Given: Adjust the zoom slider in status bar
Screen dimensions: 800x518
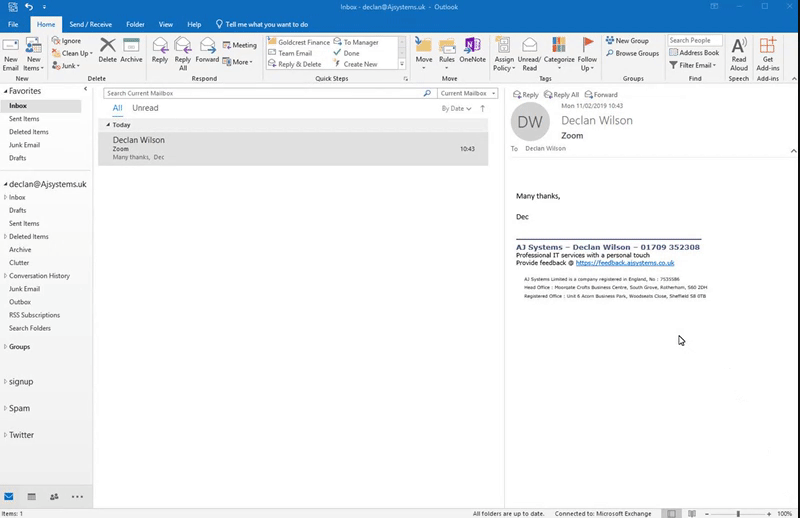Looking at the screenshot, I should pos(738,513).
